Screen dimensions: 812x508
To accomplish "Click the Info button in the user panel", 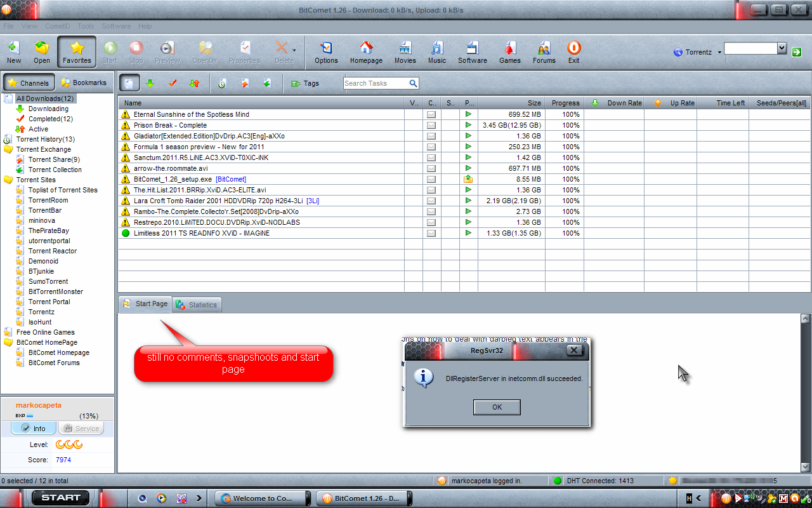I will [x=34, y=429].
